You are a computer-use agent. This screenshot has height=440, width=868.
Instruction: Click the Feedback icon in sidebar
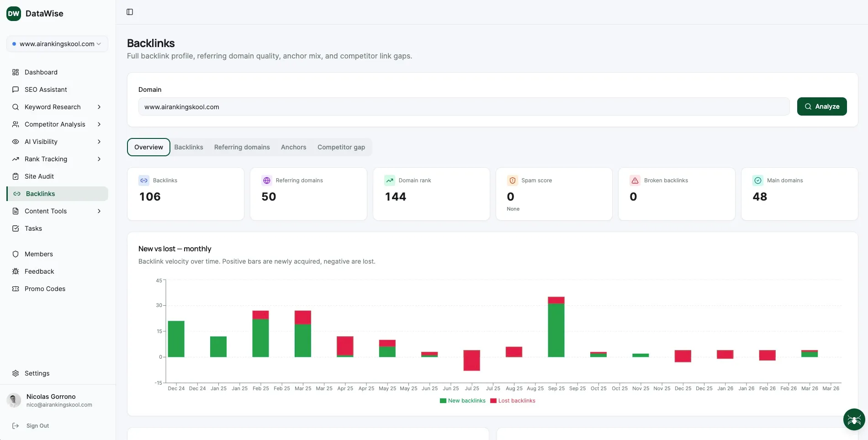click(x=16, y=271)
